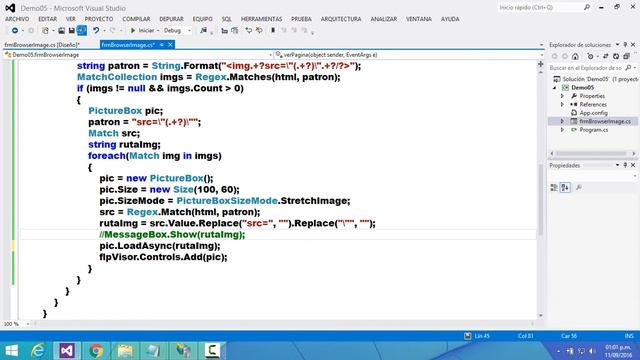
Task: Open Google Chrome from the taskbar
Action: [x=96, y=351]
